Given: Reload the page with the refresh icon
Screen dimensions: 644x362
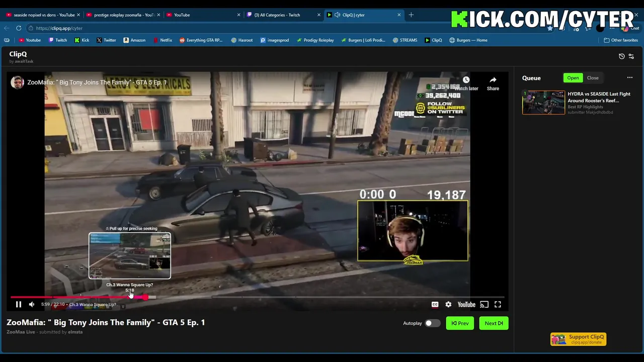Looking at the screenshot, I should pos(19,28).
